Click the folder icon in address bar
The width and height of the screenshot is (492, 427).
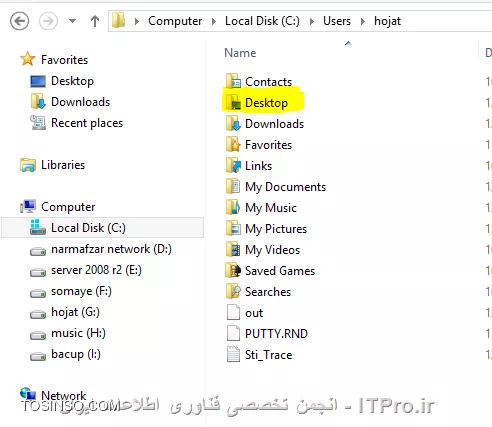tap(118, 21)
